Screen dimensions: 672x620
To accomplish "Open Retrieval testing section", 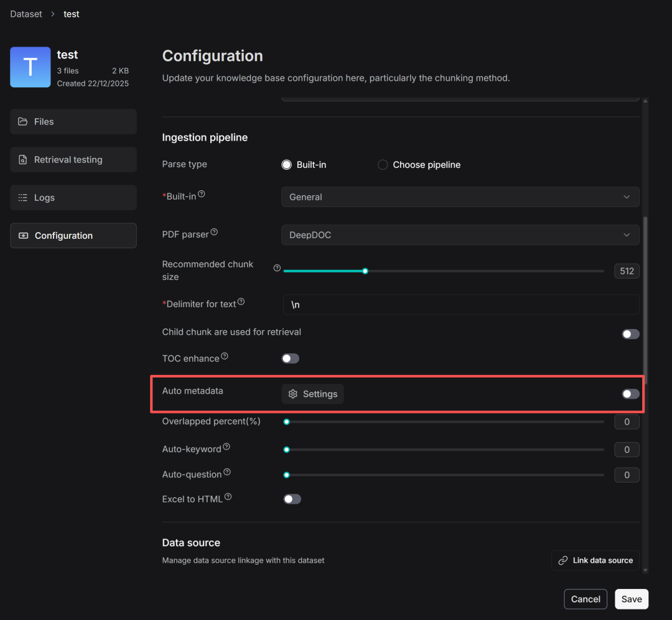I will pos(73,160).
